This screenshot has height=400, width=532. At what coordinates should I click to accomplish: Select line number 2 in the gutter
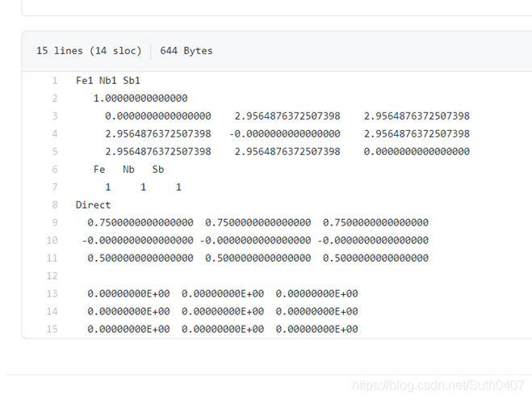click(55, 99)
